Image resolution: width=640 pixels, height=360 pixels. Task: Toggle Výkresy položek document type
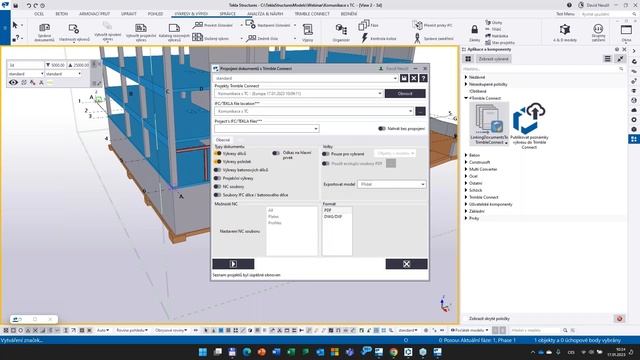click(x=218, y=162)
